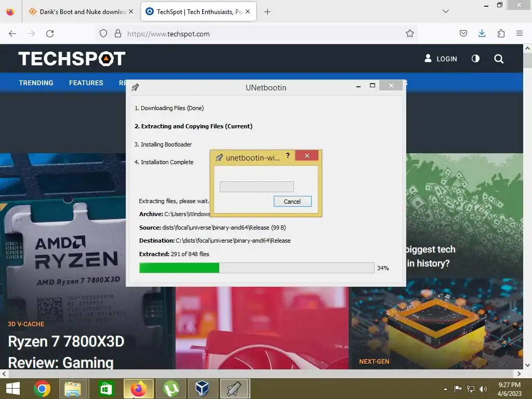Open Action Center flag icon
The width and height of the screenshot is (532, 399).
(x=458, y=389)
